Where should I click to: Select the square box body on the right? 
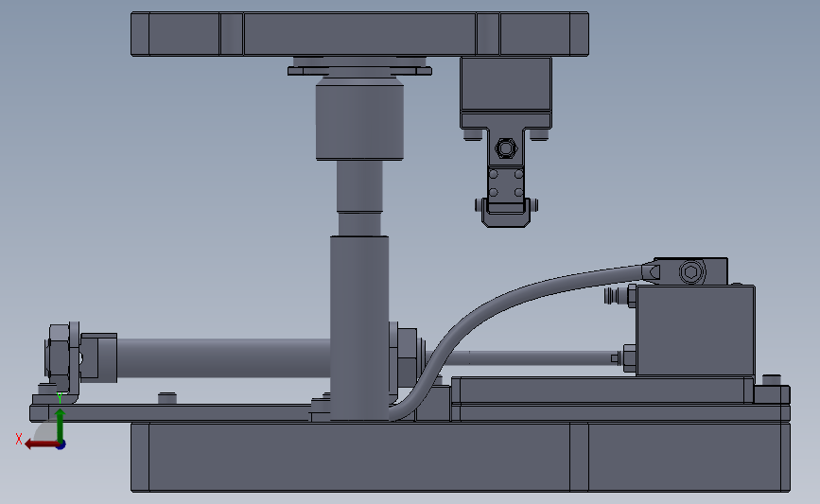click(695, 330)
